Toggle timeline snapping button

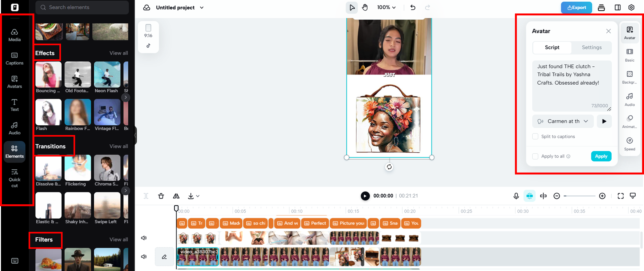tap(529, 196)
